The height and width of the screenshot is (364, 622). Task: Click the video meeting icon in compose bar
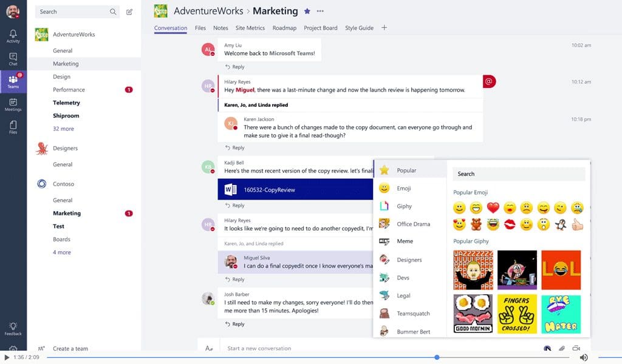click(x=576, y=348)
